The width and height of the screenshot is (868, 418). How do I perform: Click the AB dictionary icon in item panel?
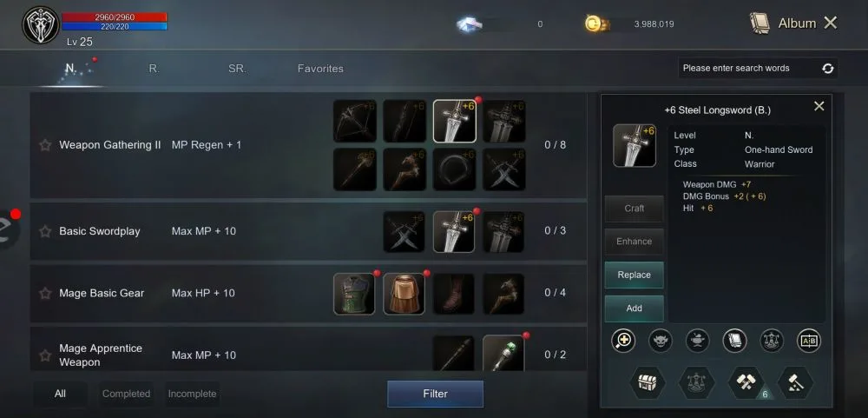pyautogui.click(x=809, y=341)
